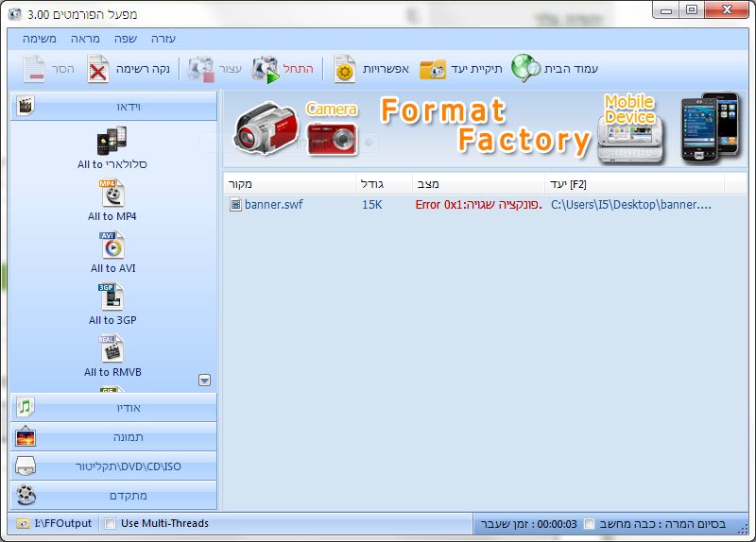Click the אפשרויות (Options) label

click(x=386, y=69)
